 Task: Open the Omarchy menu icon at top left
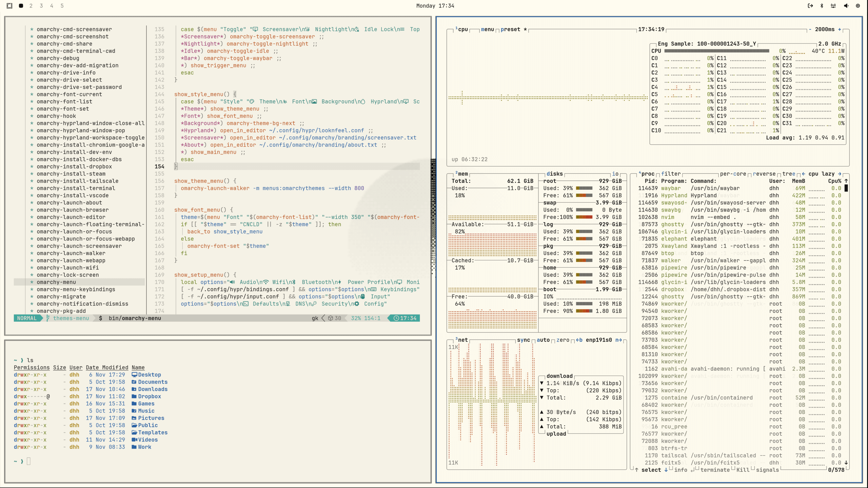tap(9, 6)
